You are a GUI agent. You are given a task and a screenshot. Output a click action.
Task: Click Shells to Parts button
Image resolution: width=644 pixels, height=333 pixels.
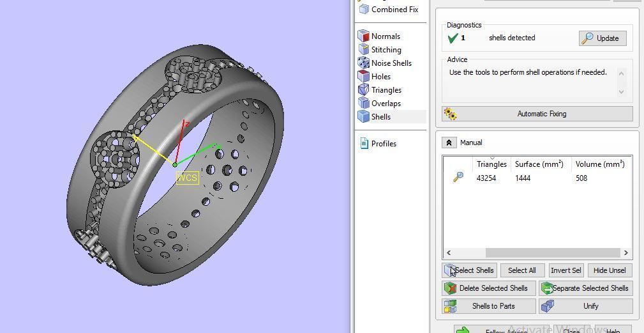click(x=489, y=306)
